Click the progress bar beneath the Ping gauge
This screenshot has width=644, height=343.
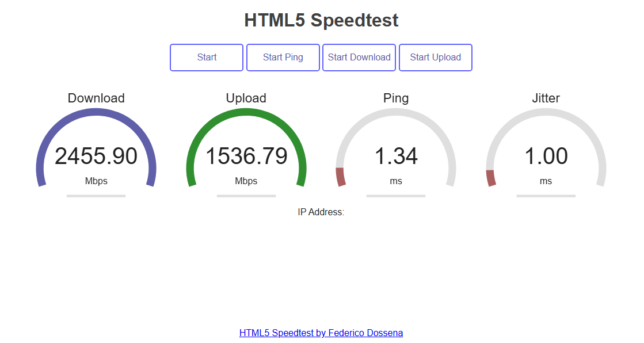click(x=396, y=196)
